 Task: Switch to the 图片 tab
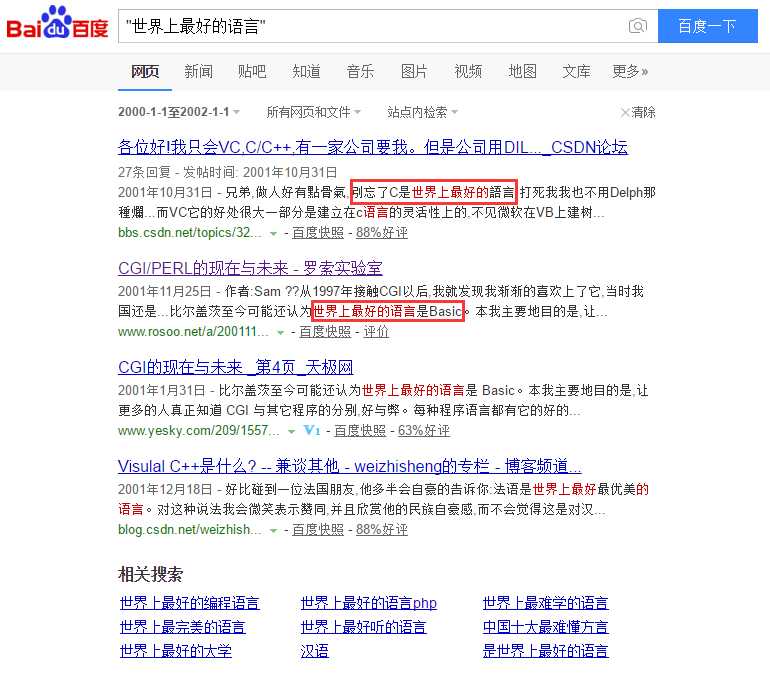pos(414,72)
